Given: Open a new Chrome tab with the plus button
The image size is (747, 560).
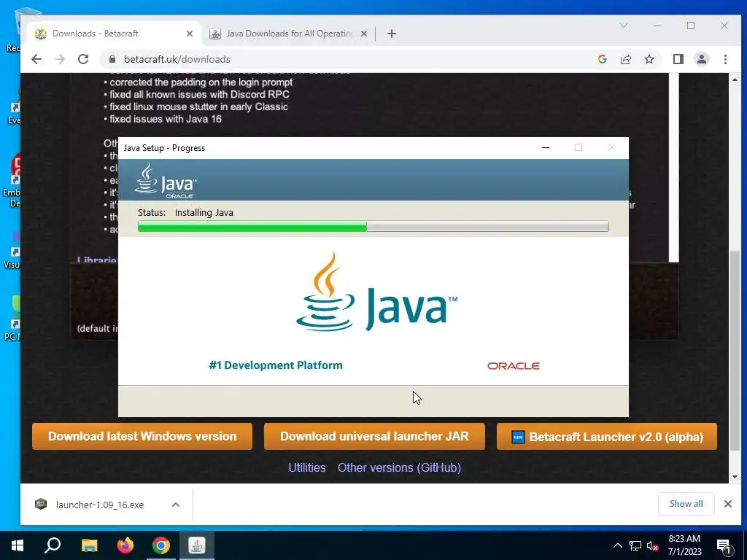Looking at the screenshot, I should pyautogui.click(x=392, y=34).
